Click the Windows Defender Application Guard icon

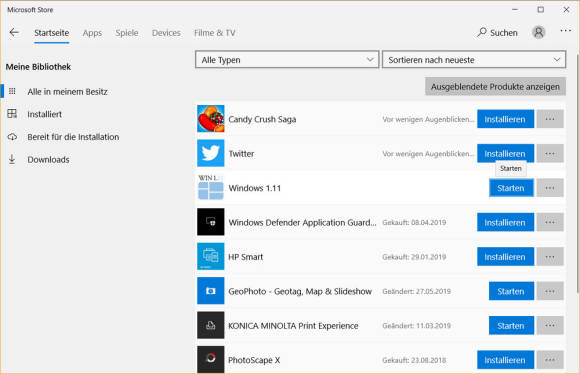tap(210, 222)
